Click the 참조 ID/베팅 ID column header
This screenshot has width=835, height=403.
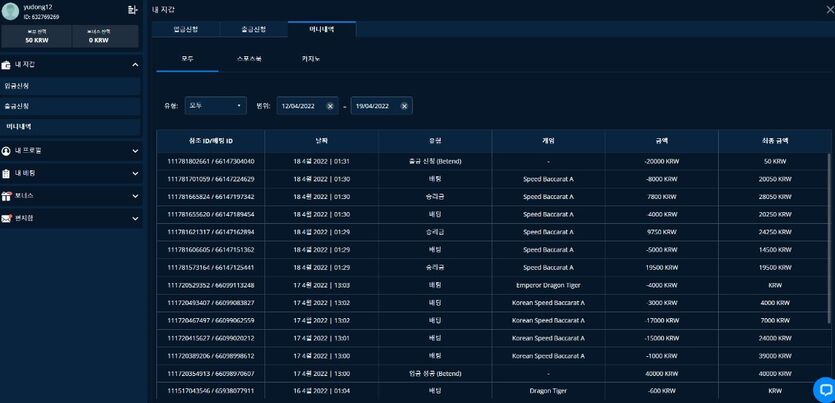click(x=210, y=142)
